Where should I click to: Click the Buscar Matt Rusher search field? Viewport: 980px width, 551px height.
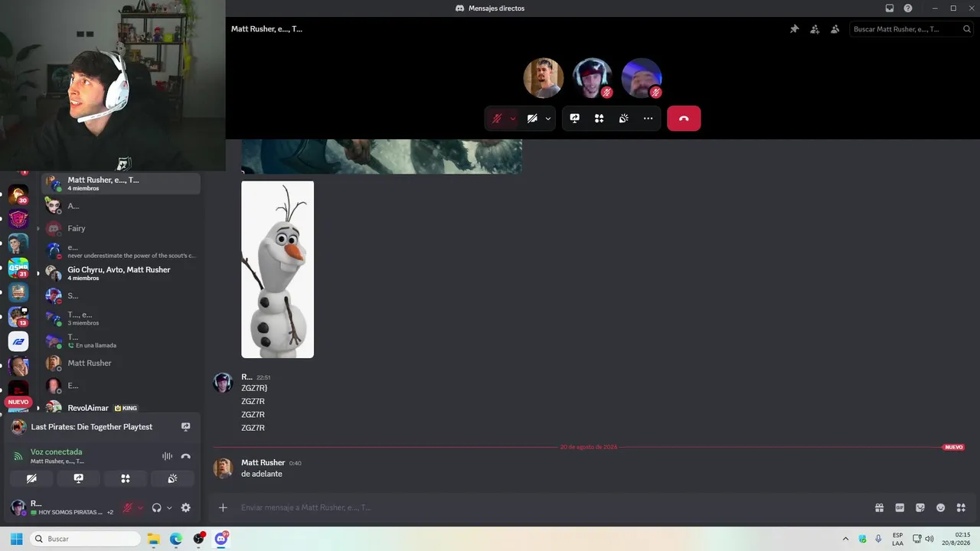[x=910, y=29]
